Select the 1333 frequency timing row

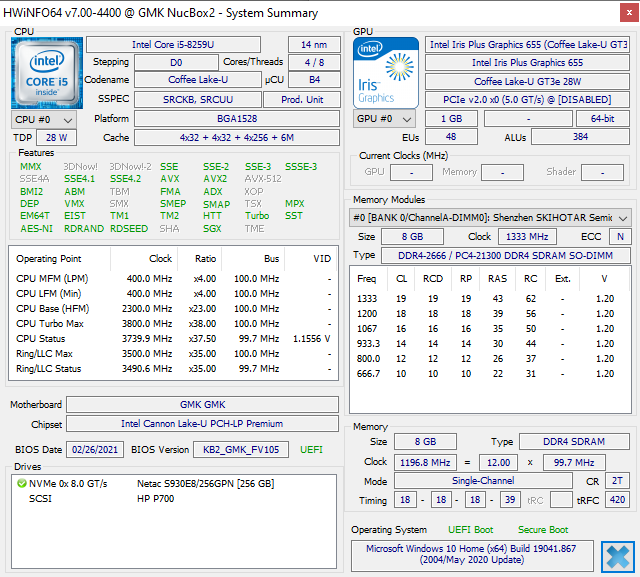[x=490, y=299]
